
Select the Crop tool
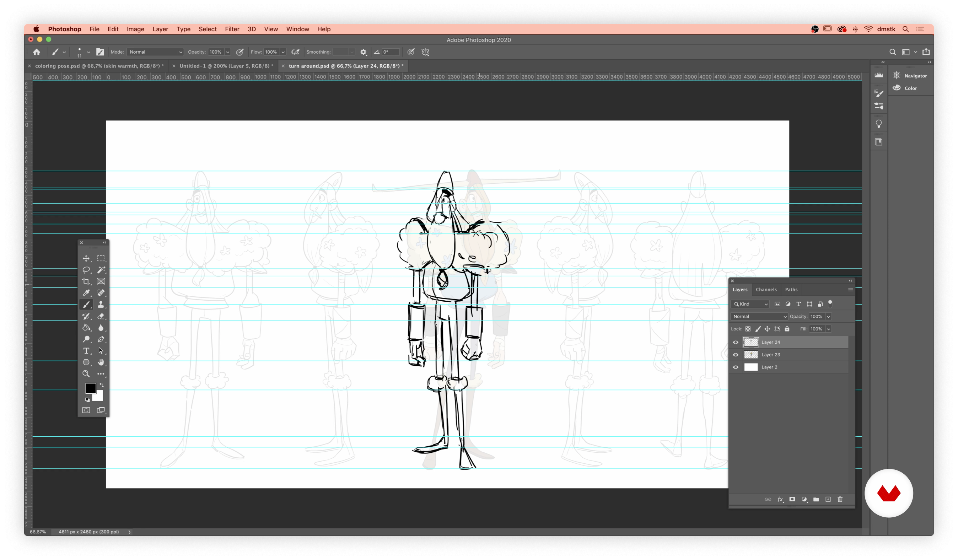86,281
